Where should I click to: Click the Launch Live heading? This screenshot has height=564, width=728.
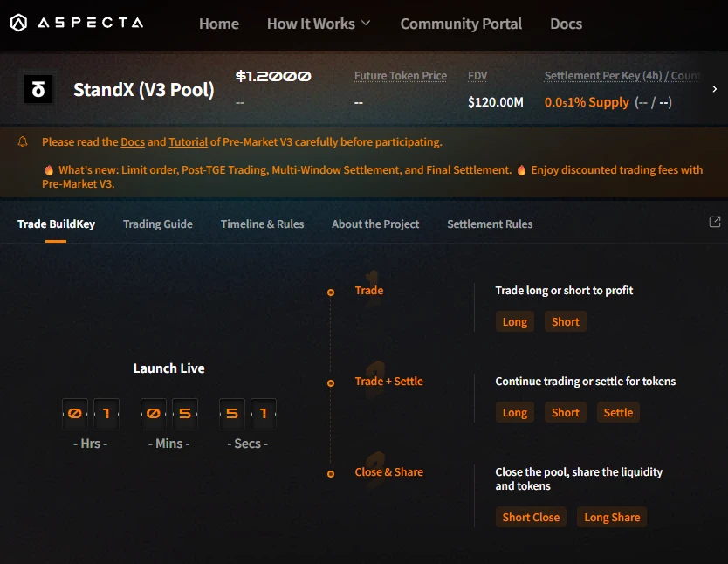[x=169, y=368]
